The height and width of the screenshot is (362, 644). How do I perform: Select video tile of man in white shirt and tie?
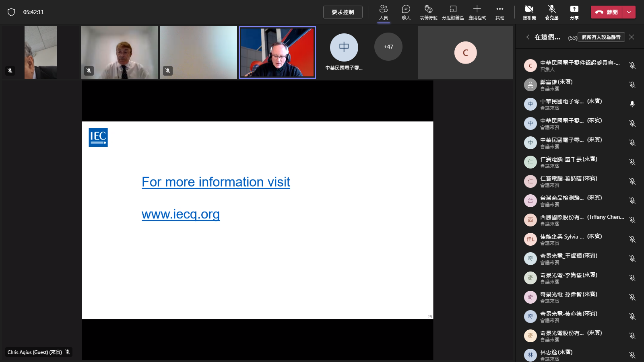coord(120,52)
